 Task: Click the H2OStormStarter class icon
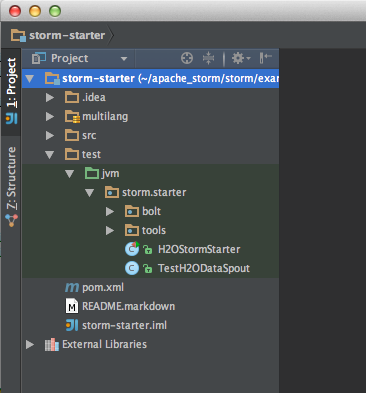click(132, 249)
